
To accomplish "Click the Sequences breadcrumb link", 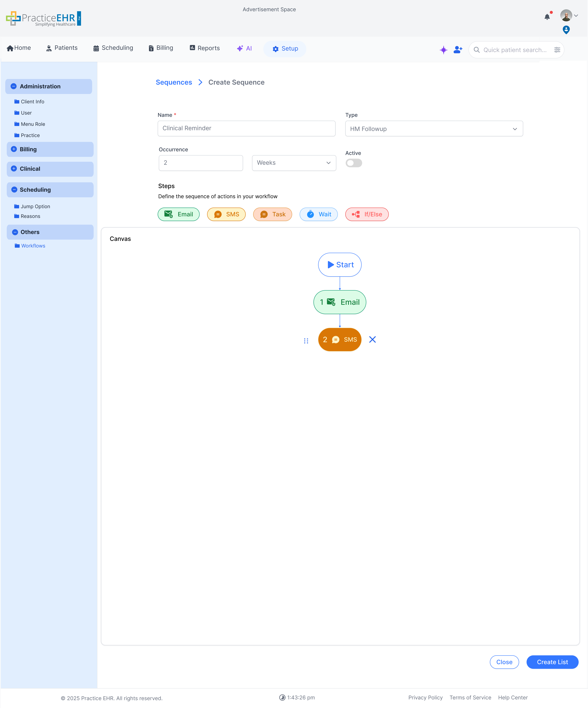I will click(x=174, y=82).
